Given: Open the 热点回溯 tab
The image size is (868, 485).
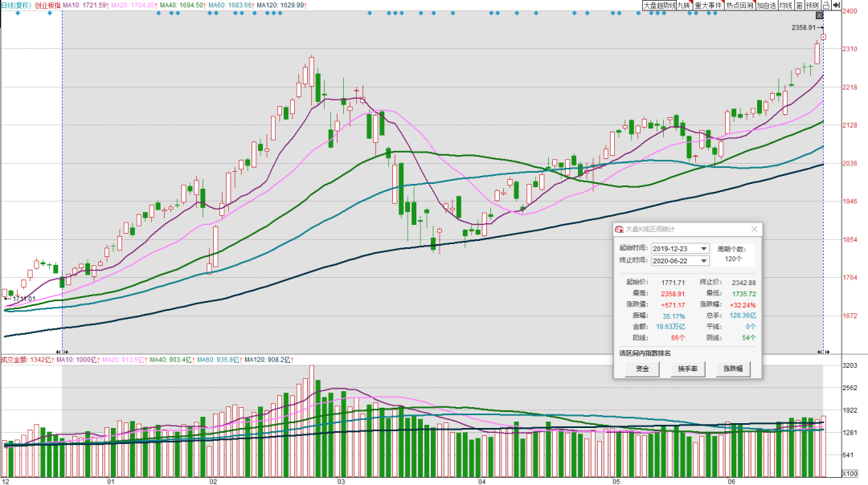Looking at the screenshot, I should click(x=739, y=5).
